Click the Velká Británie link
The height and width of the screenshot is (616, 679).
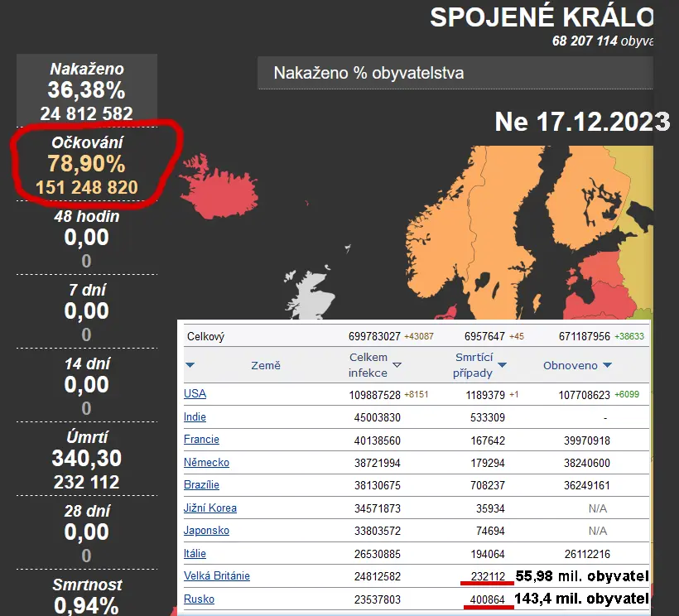[216, 575]
